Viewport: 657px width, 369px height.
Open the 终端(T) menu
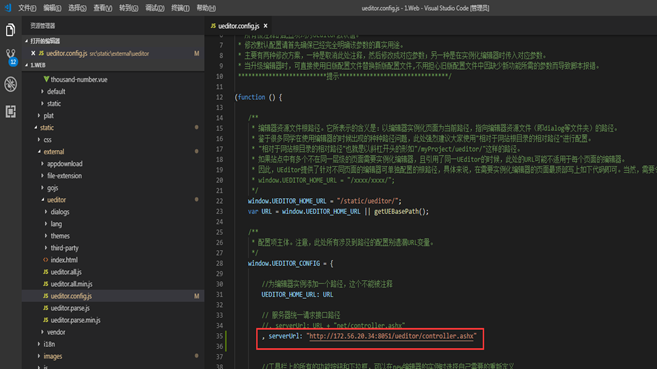point(180,8)
